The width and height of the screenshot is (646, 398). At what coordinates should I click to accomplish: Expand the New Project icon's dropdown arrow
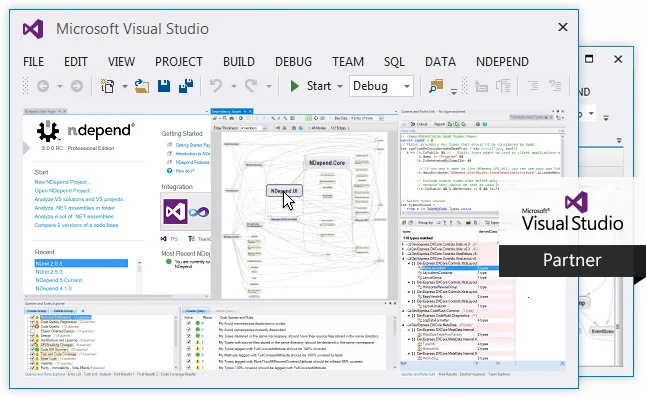click(x=124, y=86)
